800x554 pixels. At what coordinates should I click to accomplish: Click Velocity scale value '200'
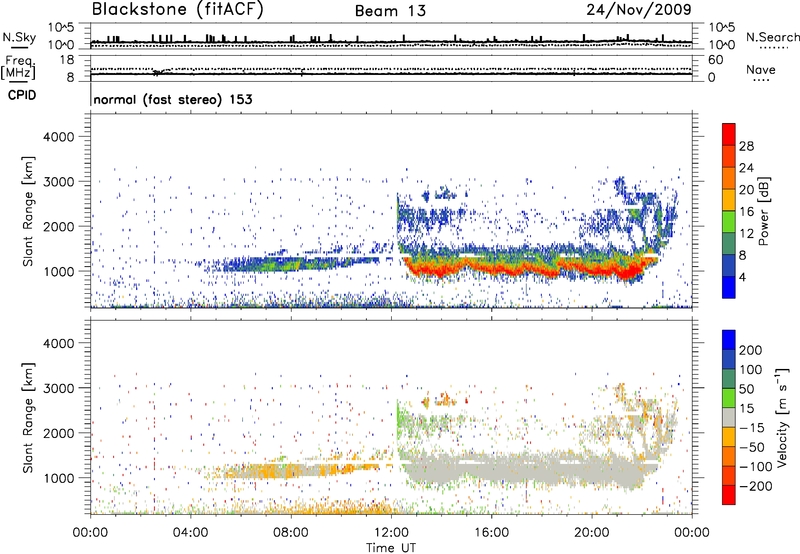(x=751, y=350)
